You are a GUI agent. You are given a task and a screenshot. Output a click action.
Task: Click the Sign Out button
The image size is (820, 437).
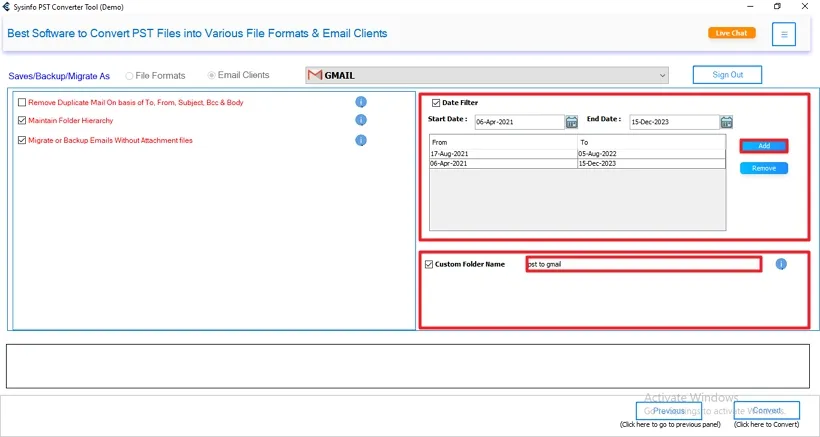tap(727, 75)
